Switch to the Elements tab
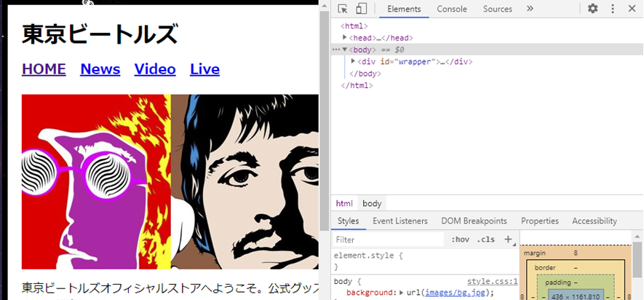 coord(404,9)
